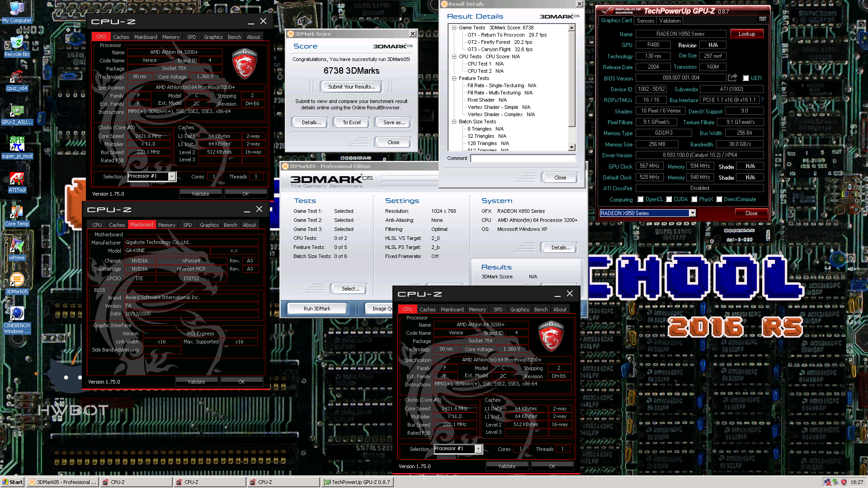Click the GPU-Z screenshot camera icon
The image size is (868, 488).
[763, 19]
